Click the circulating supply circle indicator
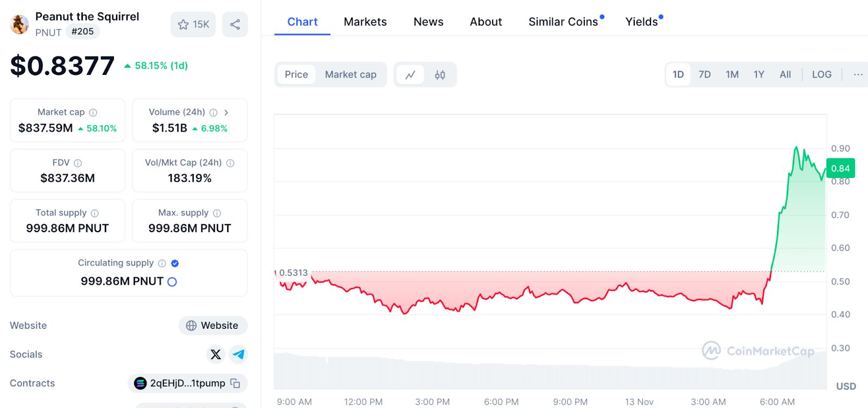Image resolution: width=868 pixels, height=408 pixels. (172, 282)
